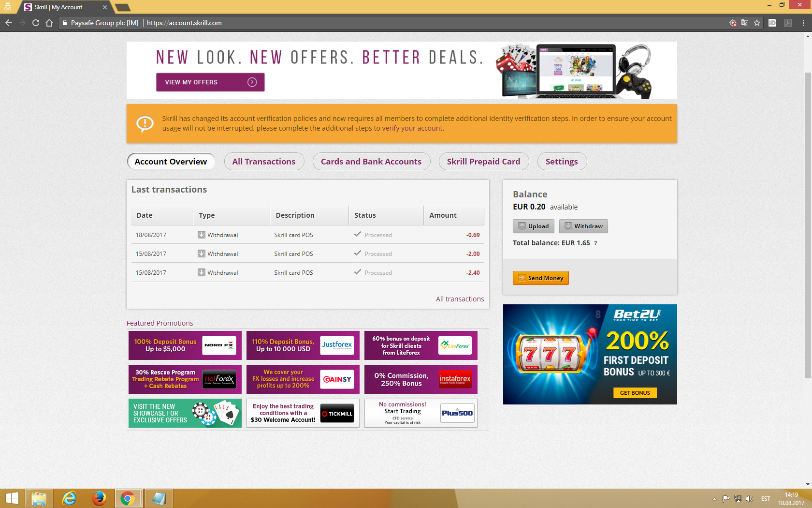
Task: Click the network icon in system tray
Action: pos(738,499)
